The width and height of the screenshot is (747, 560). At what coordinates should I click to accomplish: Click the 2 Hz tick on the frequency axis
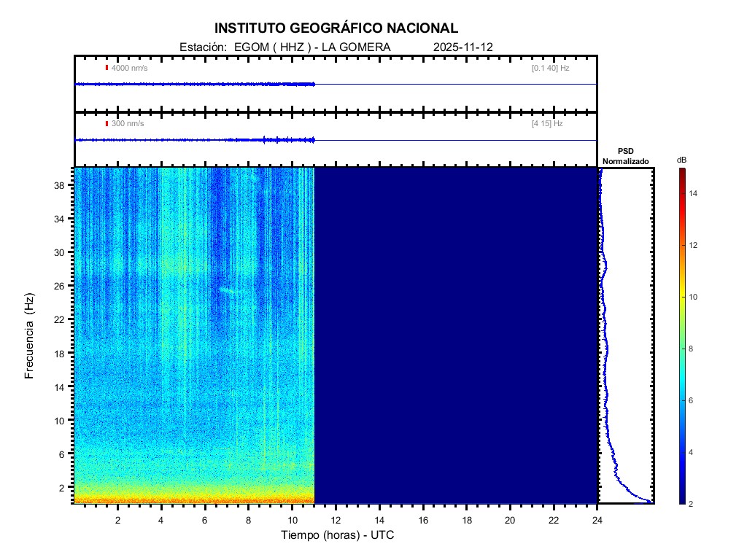point(64,487)
